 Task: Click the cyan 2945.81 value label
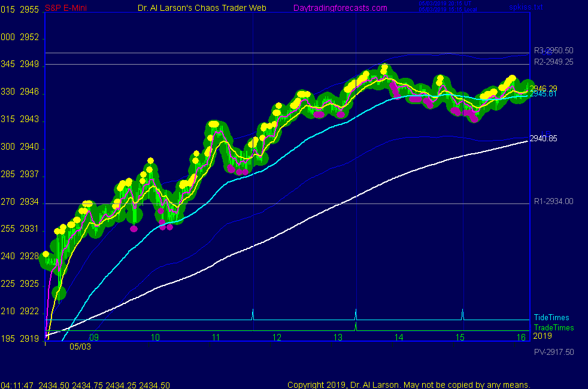point(543,94)
